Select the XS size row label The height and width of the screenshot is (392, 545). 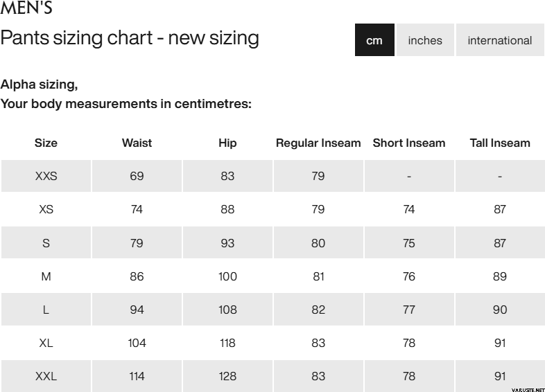coord(46,209)
